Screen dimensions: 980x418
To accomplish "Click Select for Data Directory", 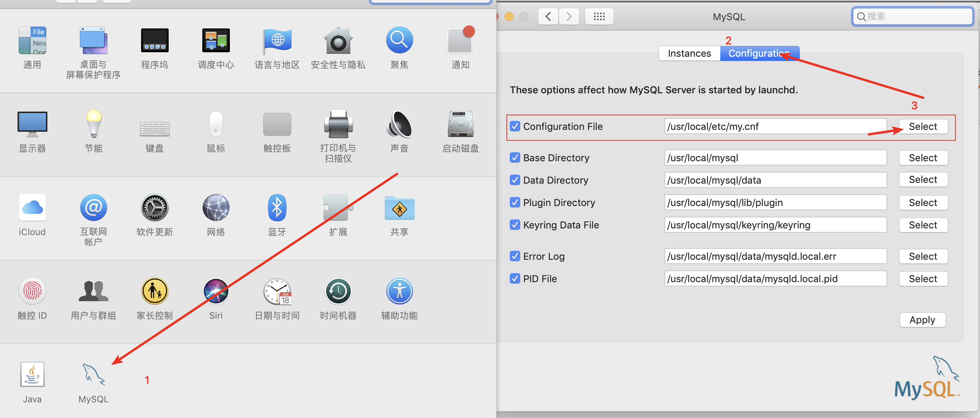I will point(923,180).
